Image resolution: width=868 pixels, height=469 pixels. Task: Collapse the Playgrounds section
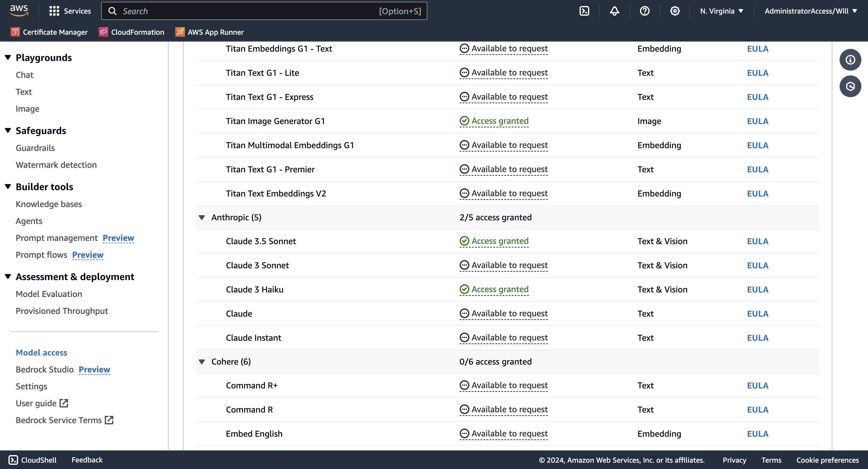[x=8, y=57]
